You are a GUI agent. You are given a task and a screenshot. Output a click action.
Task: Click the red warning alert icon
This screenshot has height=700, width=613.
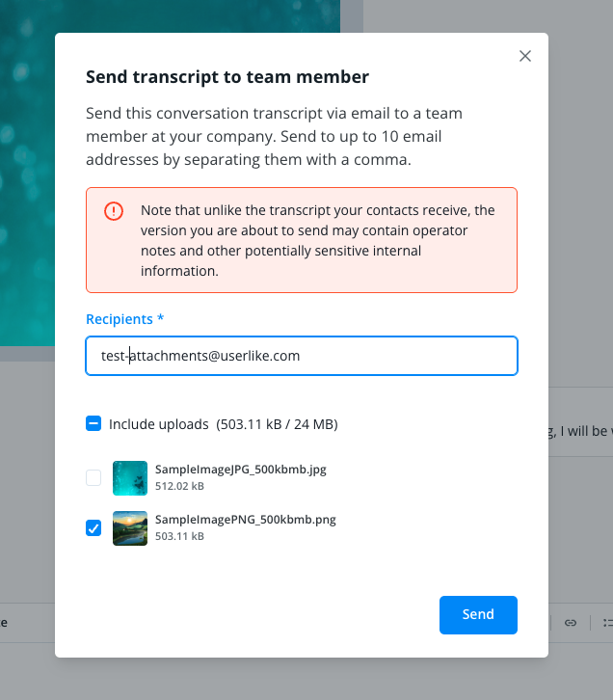(114, 211)
